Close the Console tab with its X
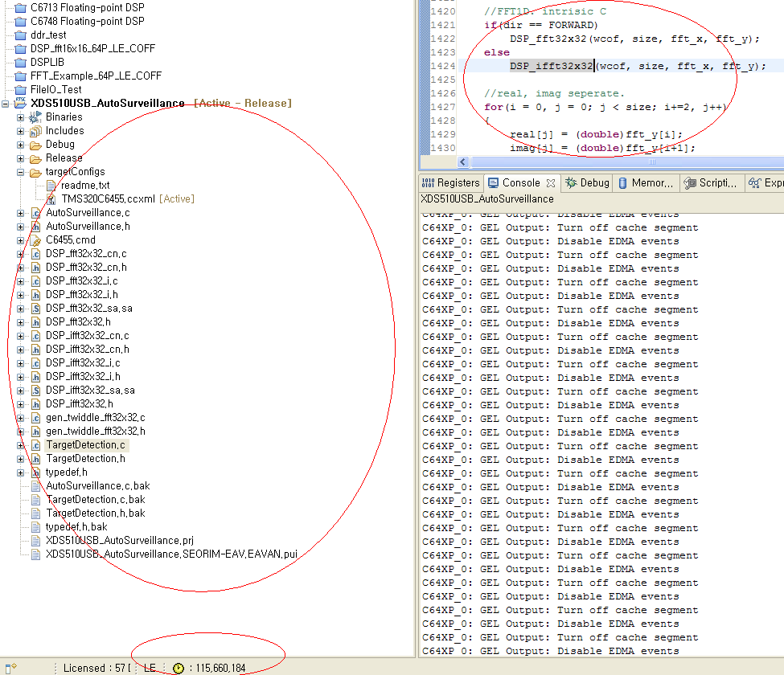This screenshot has width=784, height=675. [551, 183]
